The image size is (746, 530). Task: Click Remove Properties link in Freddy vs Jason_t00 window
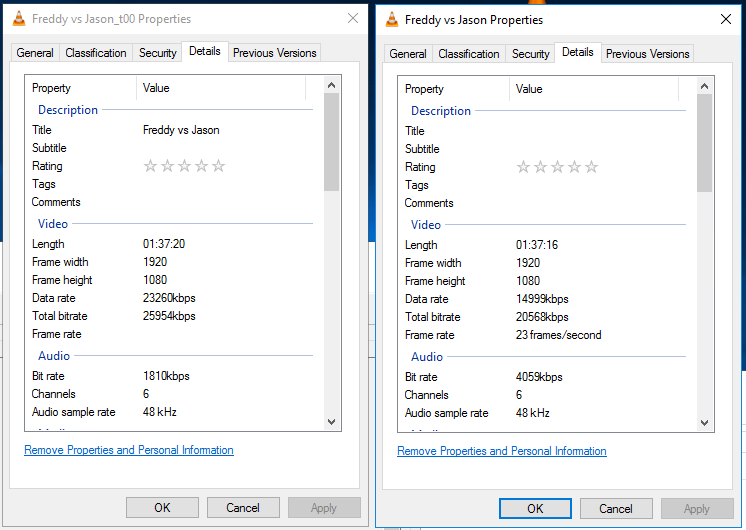pyautogui.click(x=129, y=450)
